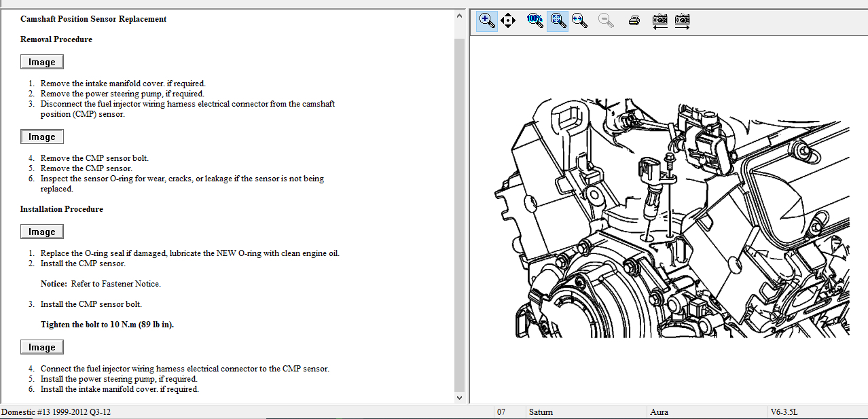This screenshot has height=419, width=868.
Task: Click 'Install the power steering pump' step
Action: pyautogui.click(x=119, y=379)
